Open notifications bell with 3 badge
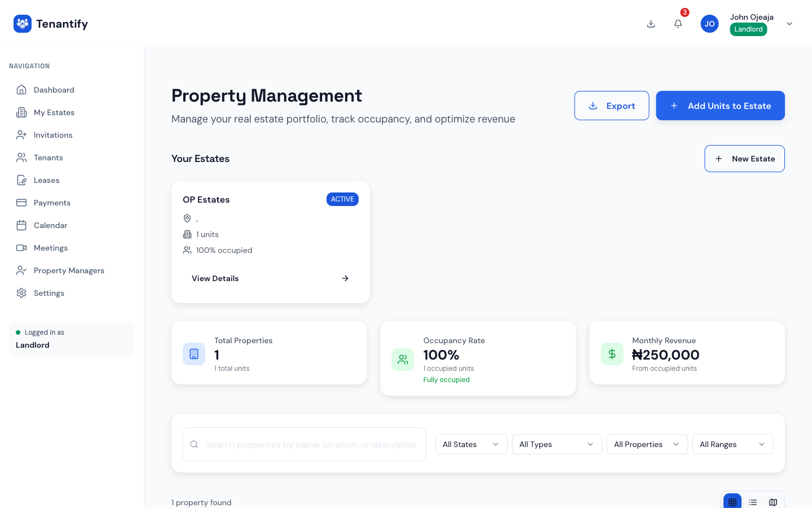The width and height of the screenshot is (812, 508). pos(678,24)
